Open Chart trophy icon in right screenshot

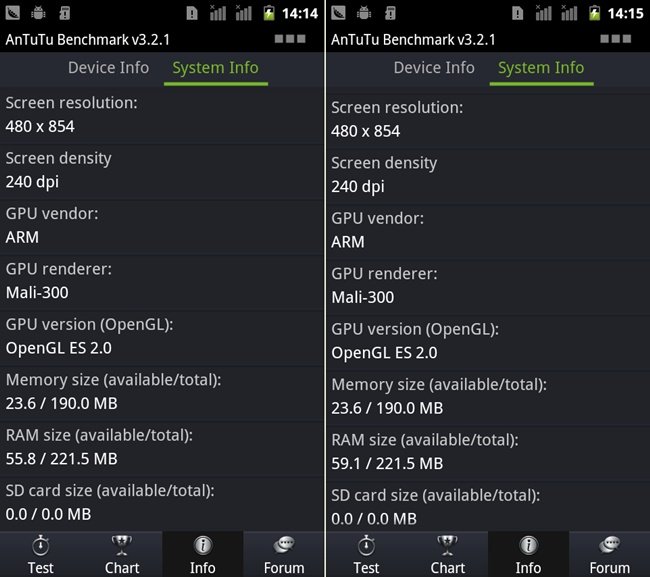[x=448, y=546]
